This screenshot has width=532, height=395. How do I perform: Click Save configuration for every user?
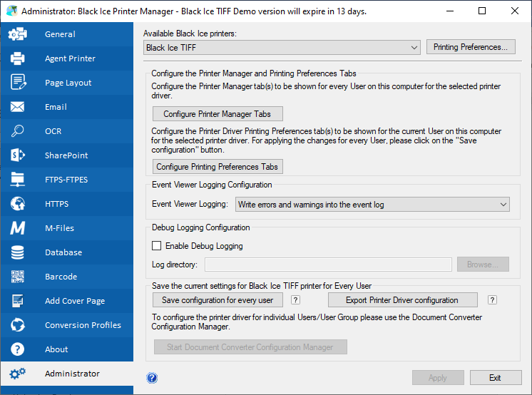coord(218,300)
